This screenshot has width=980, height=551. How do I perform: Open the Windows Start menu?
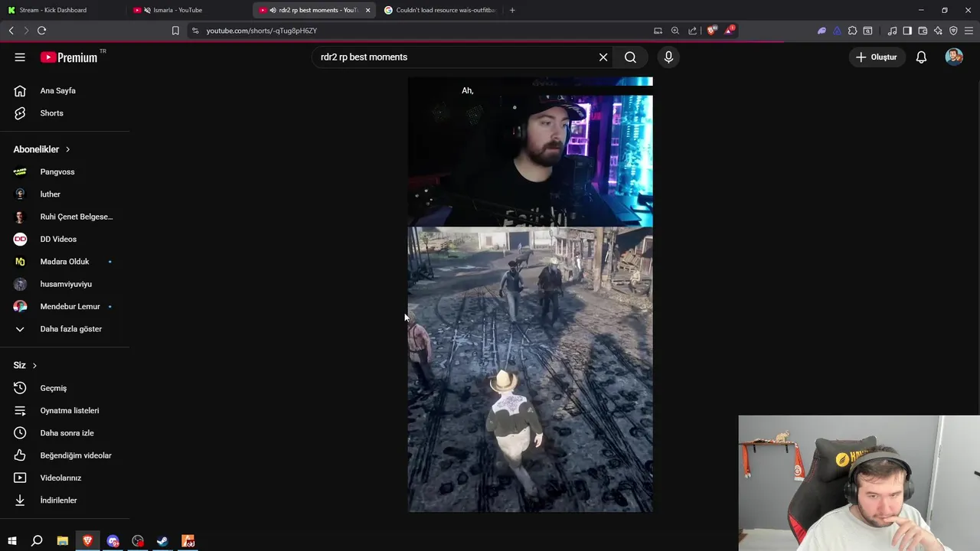[11, 541]
